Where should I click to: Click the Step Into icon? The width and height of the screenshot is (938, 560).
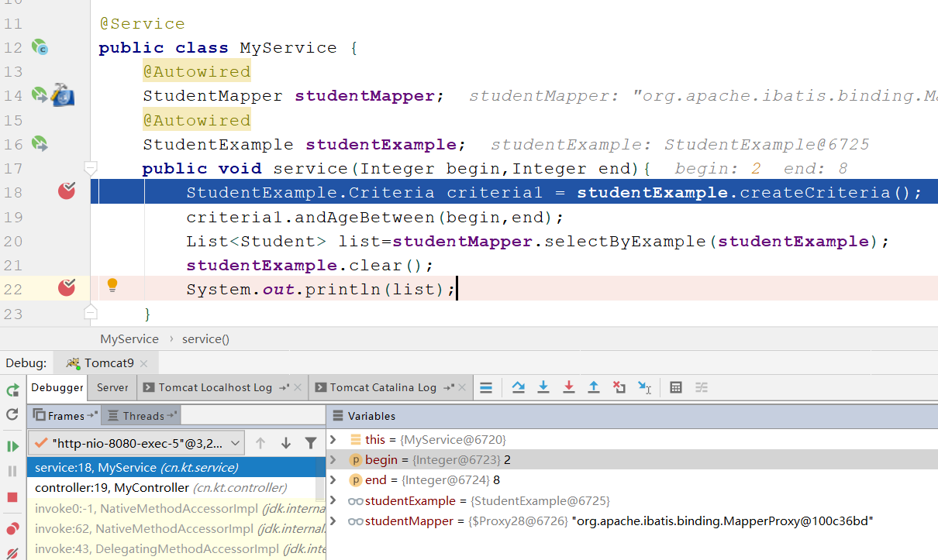[543, 387]
